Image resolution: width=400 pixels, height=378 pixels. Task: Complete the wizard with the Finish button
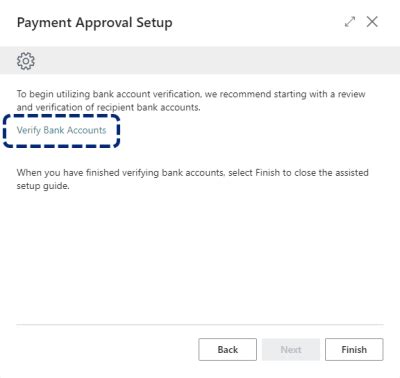[354, 349]
